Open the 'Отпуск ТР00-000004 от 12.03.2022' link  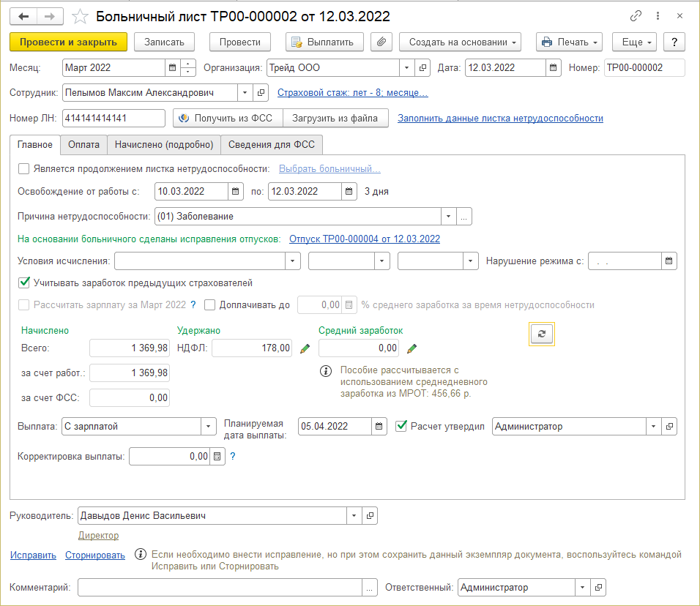[x=365, y=239]
